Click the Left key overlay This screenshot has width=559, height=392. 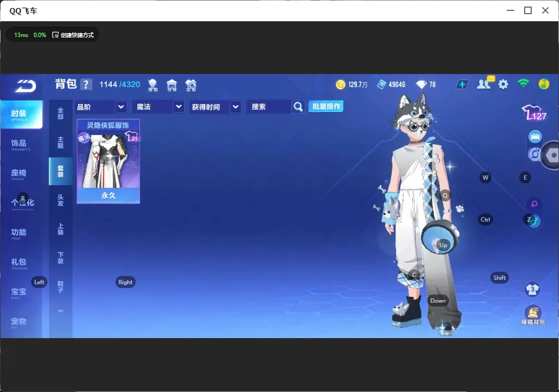(x=39, y=282)
